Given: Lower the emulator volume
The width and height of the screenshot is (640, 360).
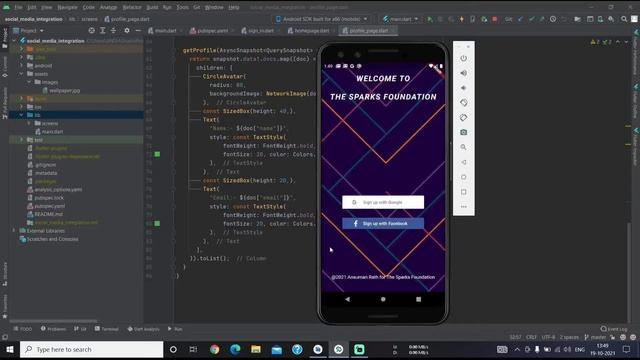Looking at the screenshot, I should tap(464, 88).
